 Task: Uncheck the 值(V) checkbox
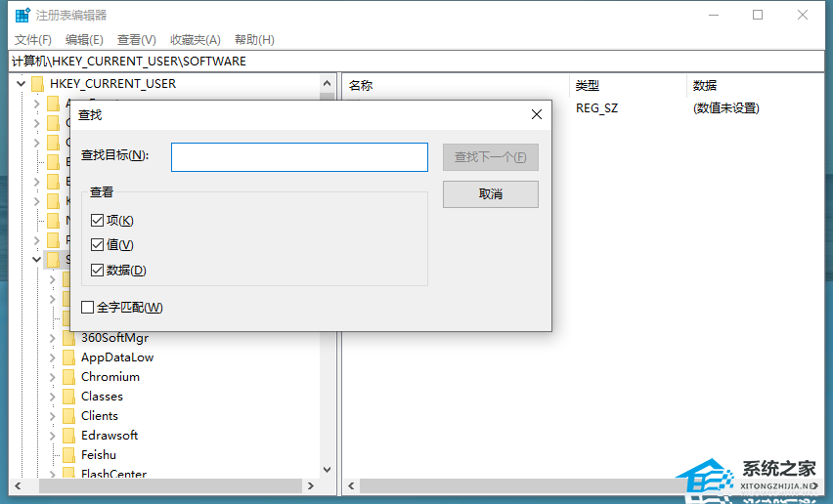point(97,244)
